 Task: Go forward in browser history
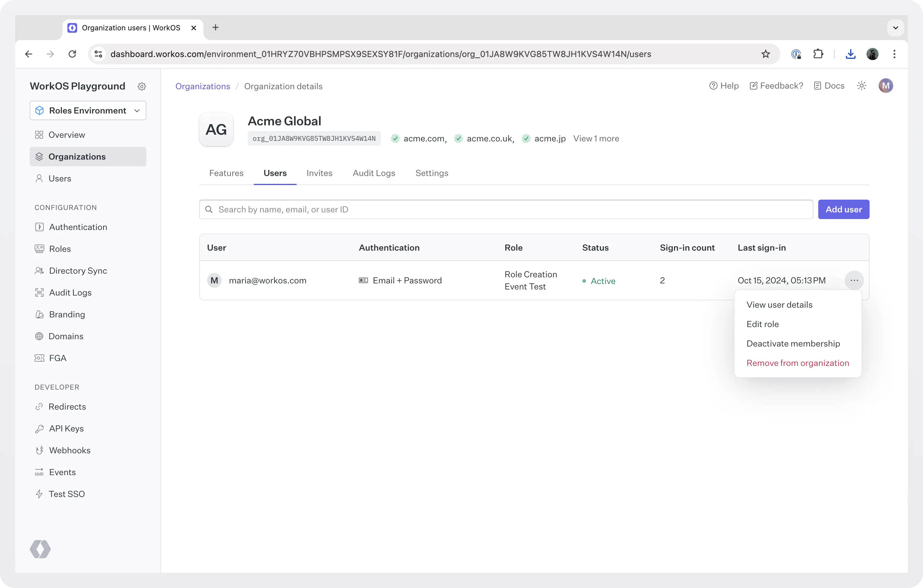pyautogui.click(x=50, y=54)
